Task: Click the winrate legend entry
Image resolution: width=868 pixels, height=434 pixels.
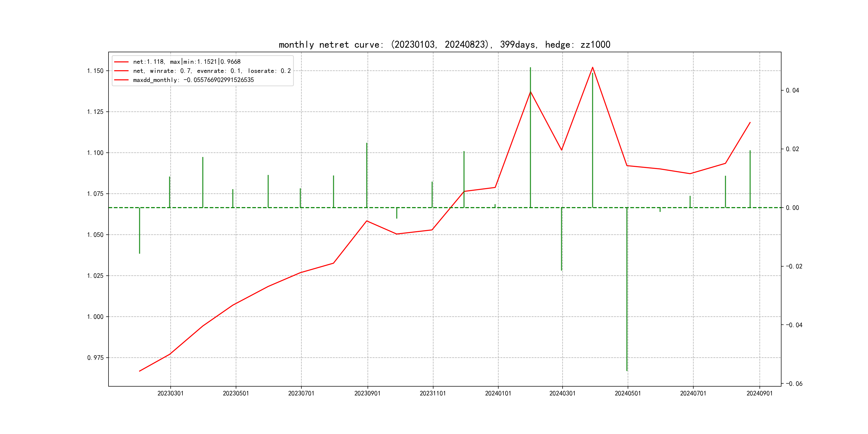Action: (212, 71)
